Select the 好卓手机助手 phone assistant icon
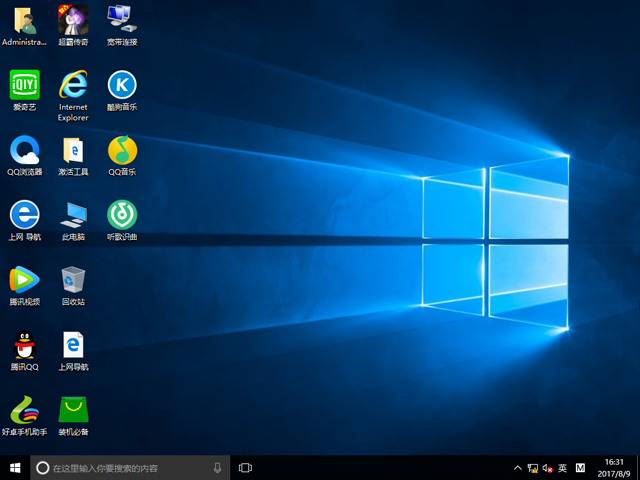 (x=24, y=409)
